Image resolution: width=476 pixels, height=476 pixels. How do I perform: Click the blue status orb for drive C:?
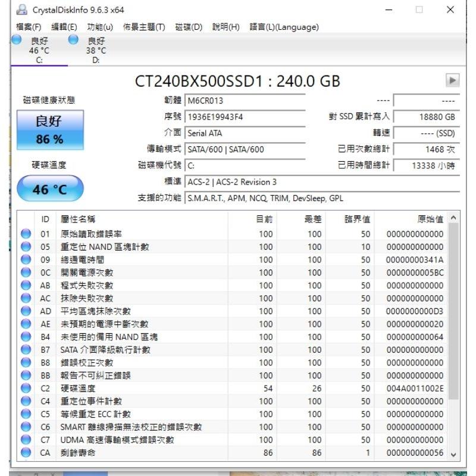tap(17, 39)
